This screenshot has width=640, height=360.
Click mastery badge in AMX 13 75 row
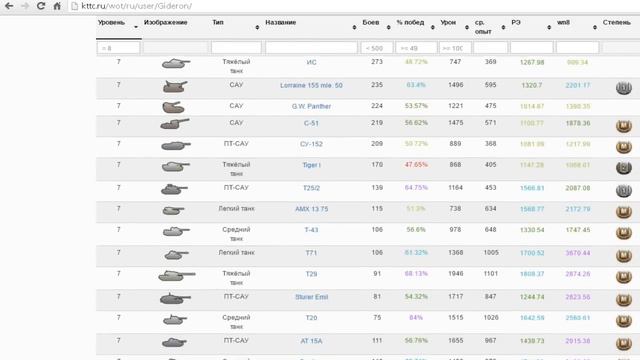pos(624,211)
